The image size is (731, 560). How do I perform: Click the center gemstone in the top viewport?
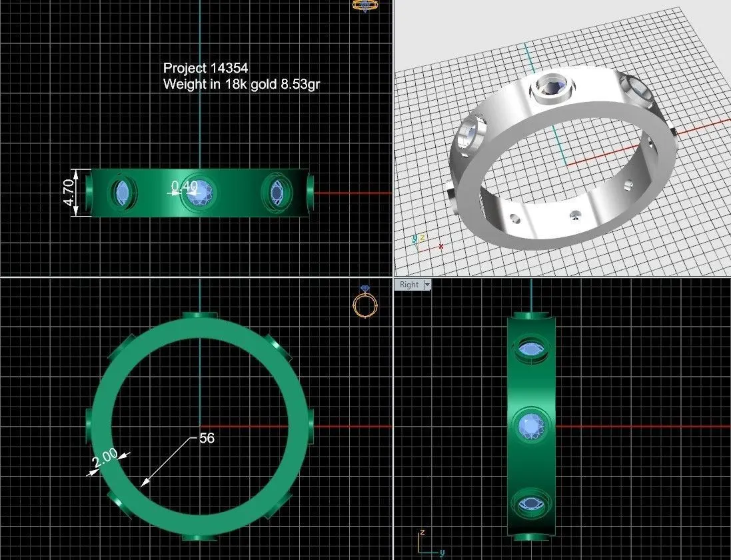click(x=200, y=192)
